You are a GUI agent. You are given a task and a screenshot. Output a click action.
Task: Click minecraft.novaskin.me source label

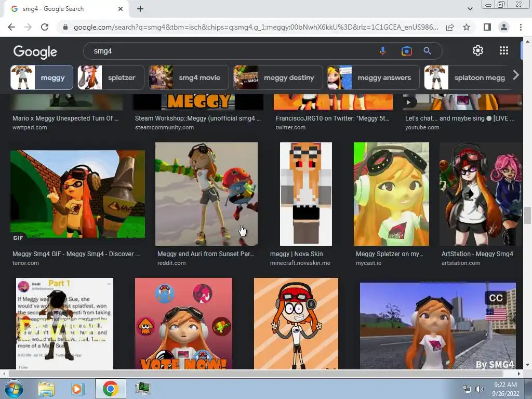click(300, 263)
